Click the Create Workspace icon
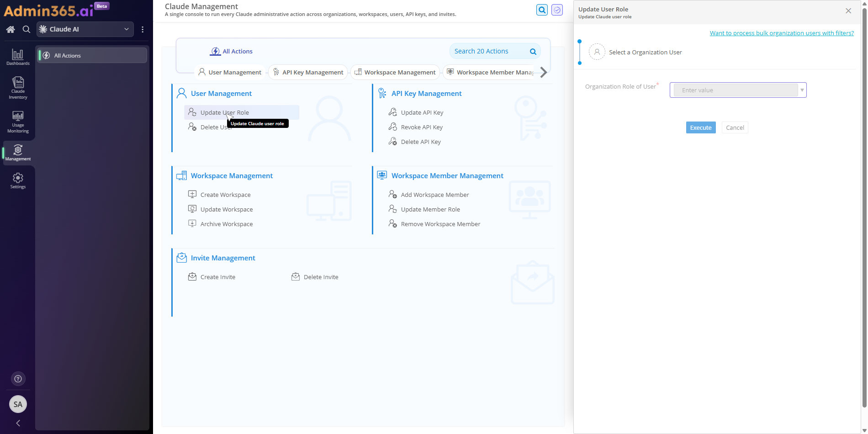The height and width of the screenshot is (434, 868). [x=192, y=194]
